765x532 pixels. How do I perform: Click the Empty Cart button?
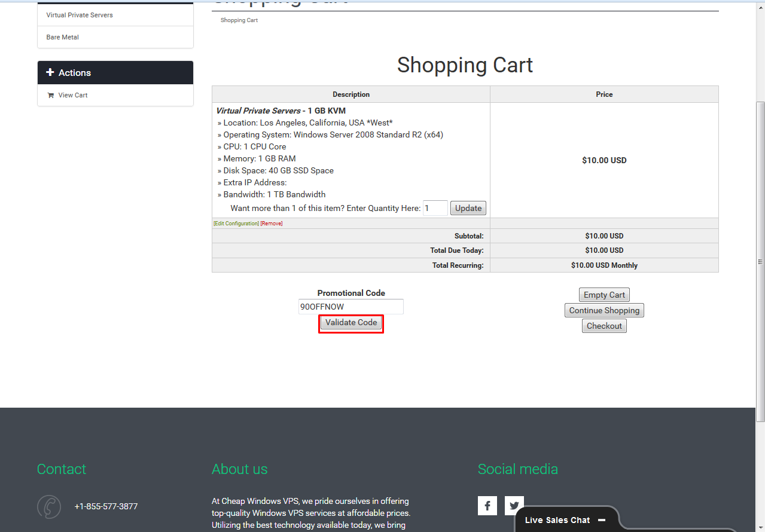click(604, 295)
